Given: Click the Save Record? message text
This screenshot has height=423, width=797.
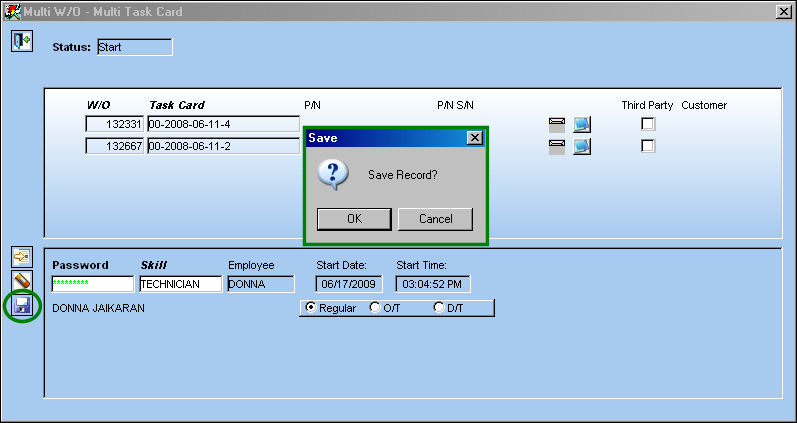Looking at the screenshot, I should pos(403,175).
